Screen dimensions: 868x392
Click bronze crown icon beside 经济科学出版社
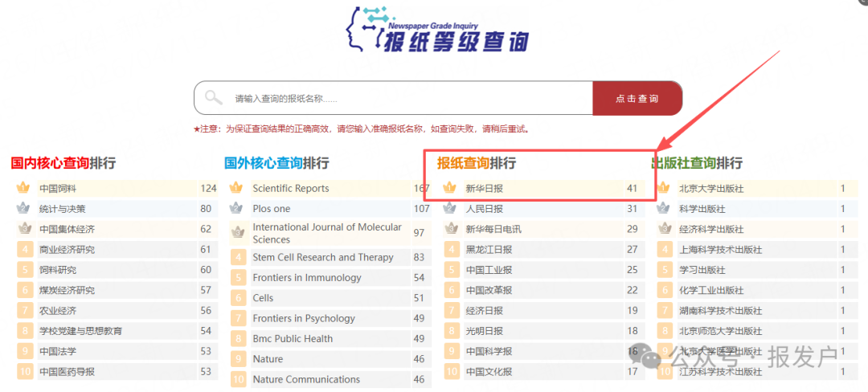[664, 229]
